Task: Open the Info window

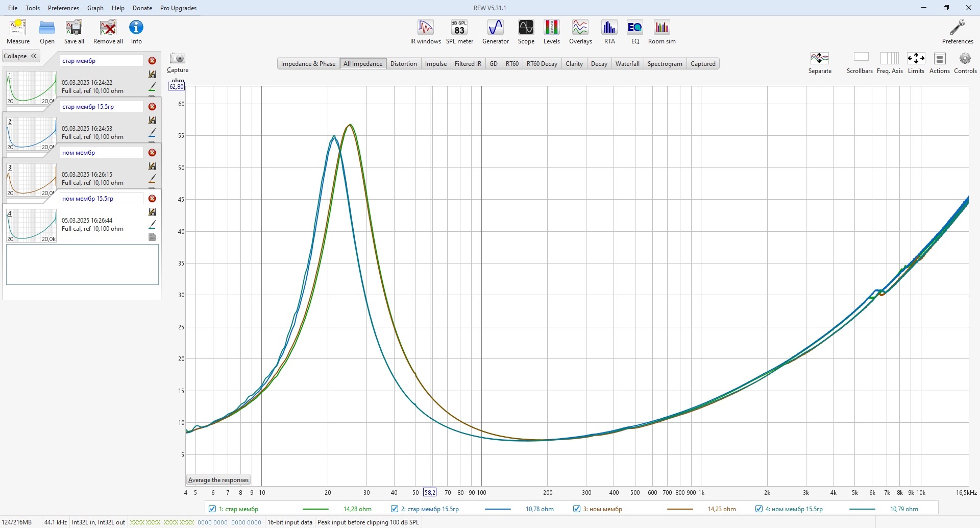Action: [x=136, y=32]
